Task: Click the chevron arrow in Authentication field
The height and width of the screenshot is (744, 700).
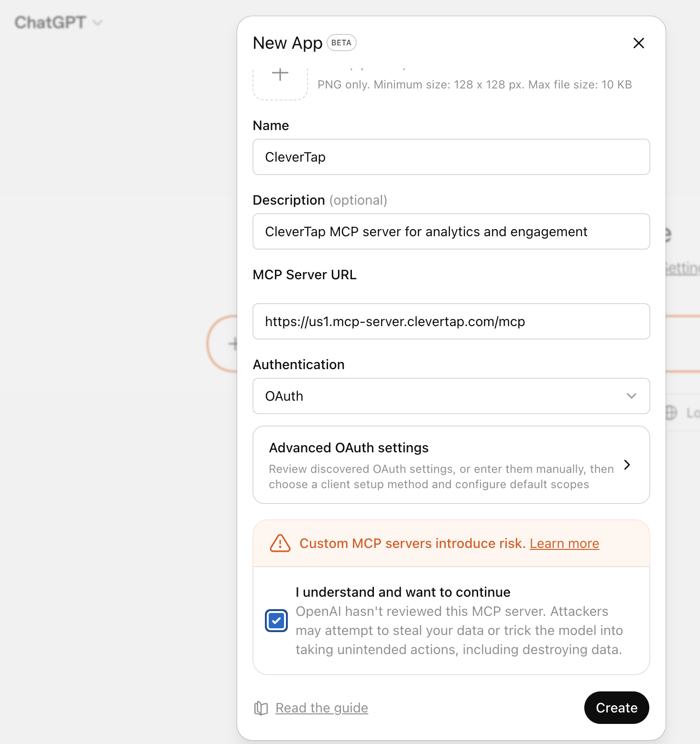Action: tap(631, 396)
